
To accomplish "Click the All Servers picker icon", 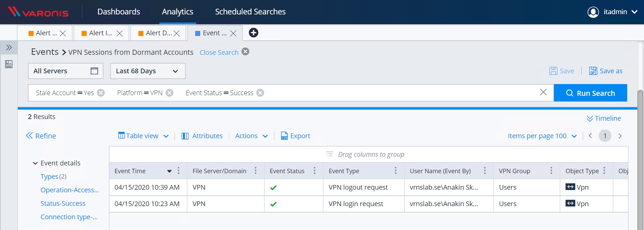I will click(94, 71).
